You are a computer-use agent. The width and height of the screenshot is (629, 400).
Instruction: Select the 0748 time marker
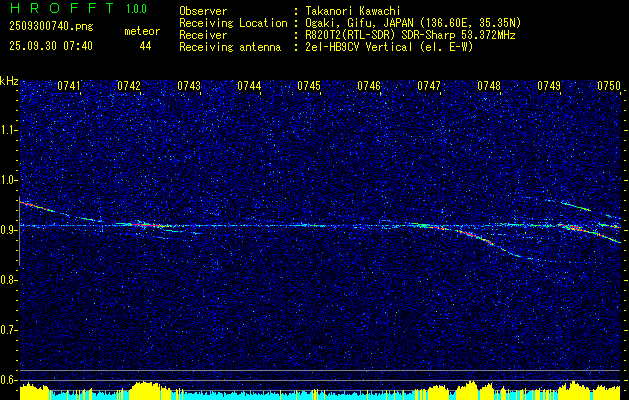tap(489, 87)
